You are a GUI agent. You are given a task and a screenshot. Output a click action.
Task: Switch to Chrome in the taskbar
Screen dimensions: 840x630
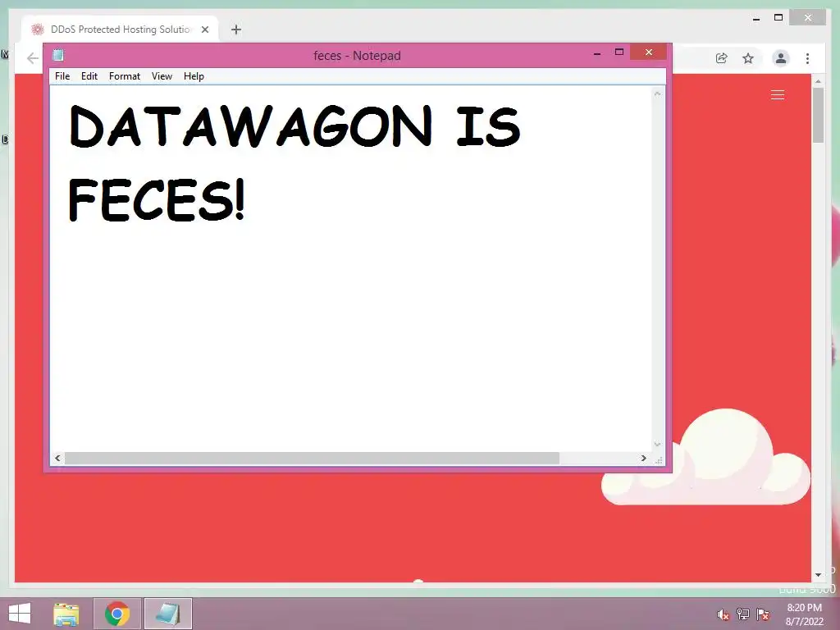(117, 614)
